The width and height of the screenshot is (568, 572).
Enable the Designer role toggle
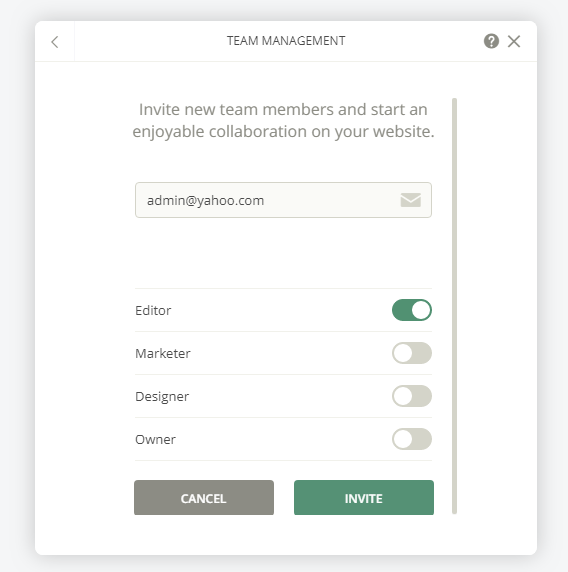coord(412,396)
